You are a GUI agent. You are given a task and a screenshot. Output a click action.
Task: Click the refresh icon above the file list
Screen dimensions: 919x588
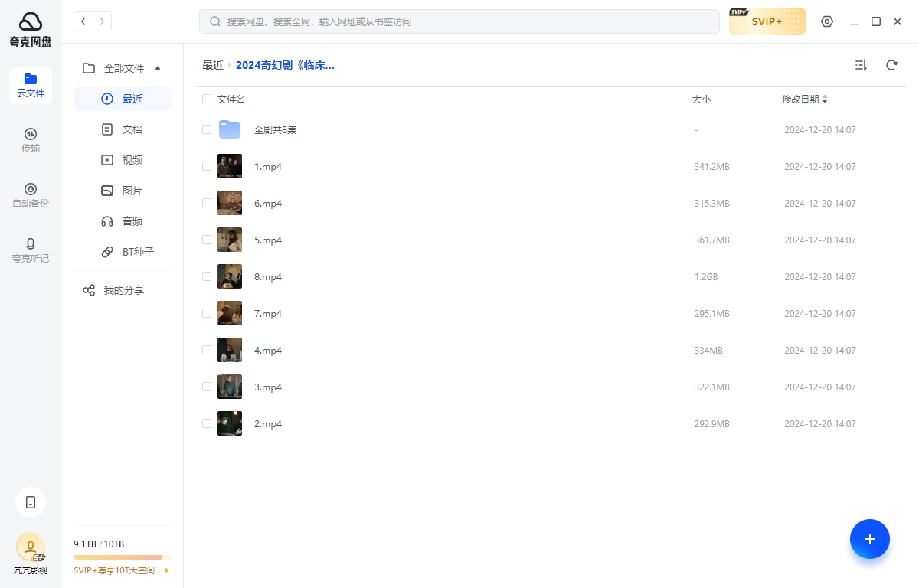[891, 65]
